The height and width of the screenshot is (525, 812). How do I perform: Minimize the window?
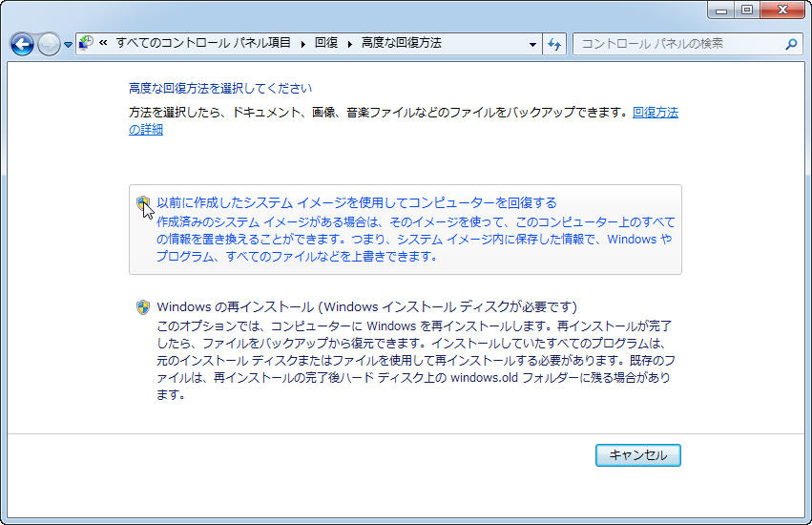point(721,10)
